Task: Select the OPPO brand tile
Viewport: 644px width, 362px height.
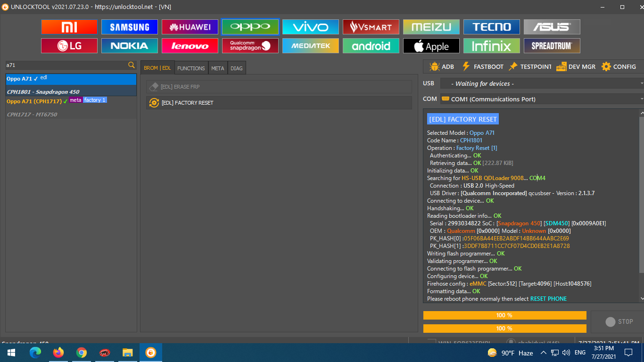Action: tap(250, 27)
